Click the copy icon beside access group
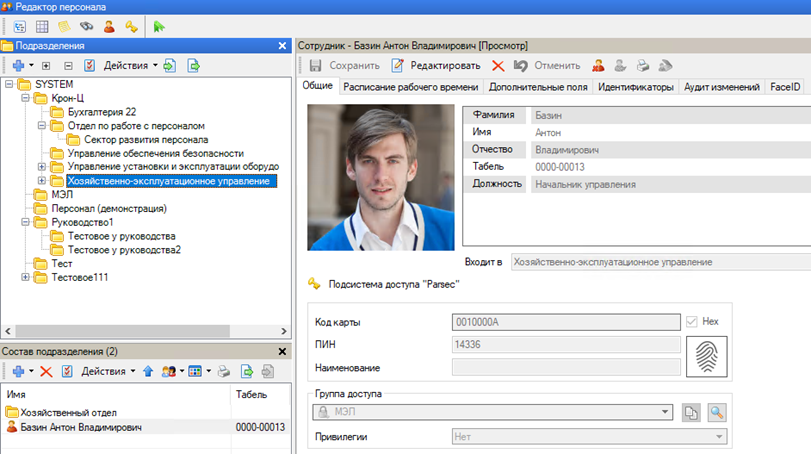This screenshot has height=454, width=811. coord(692,413)
